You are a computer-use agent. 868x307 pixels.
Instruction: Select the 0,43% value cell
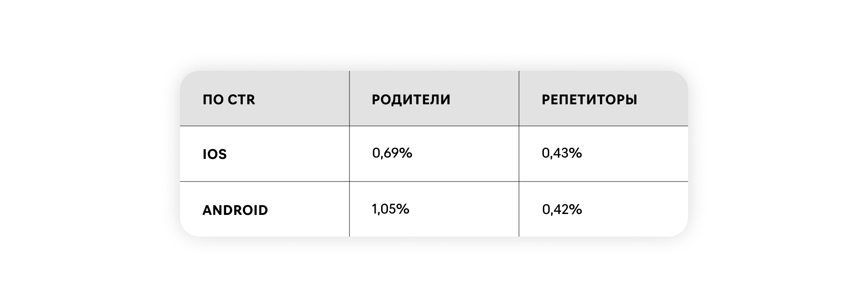click(561, 153)
